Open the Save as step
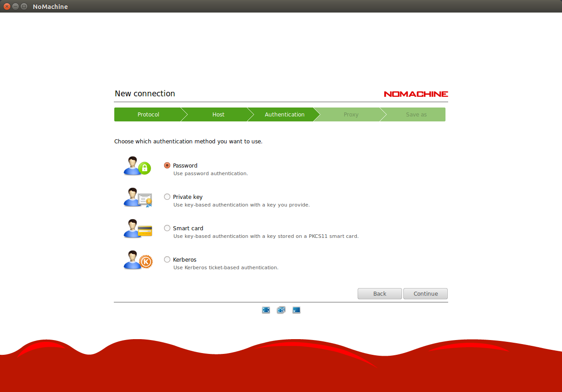Viewport: 562px width, 392px height. [416, 115]
